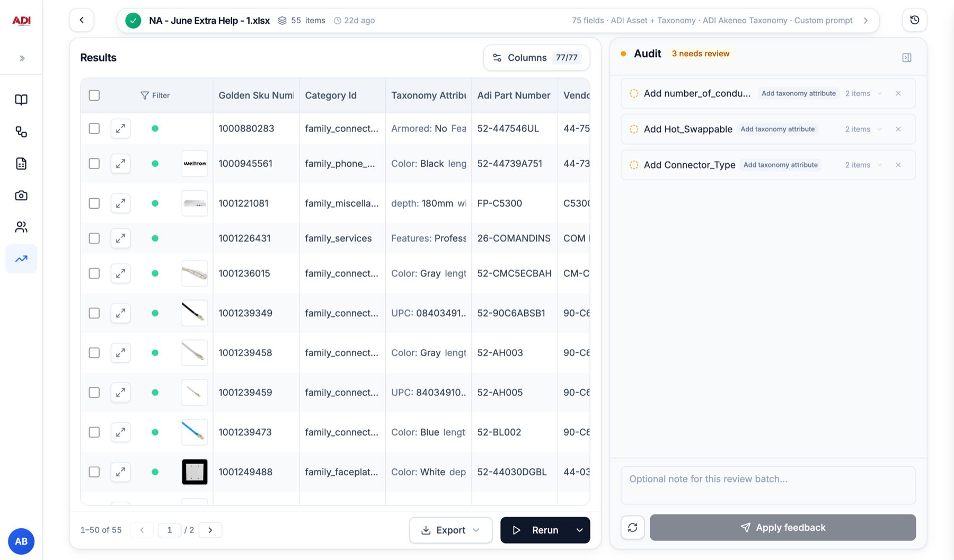Click the 3 needs review badge
This screenshot has width=954, height=560.
(701, 54)
